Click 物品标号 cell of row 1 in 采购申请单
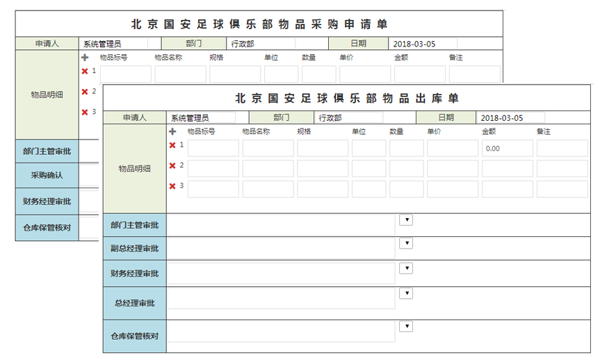The width and height of the screenshot is (600, 364). tap(126, 74)
